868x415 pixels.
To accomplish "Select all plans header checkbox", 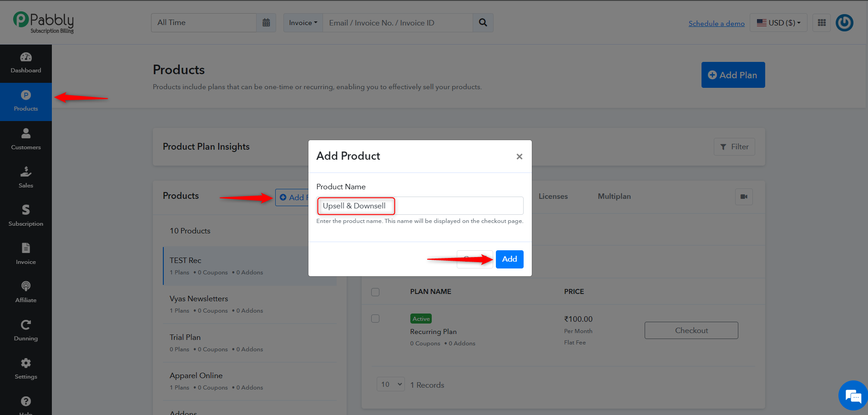I will click(x=375, y=292).
